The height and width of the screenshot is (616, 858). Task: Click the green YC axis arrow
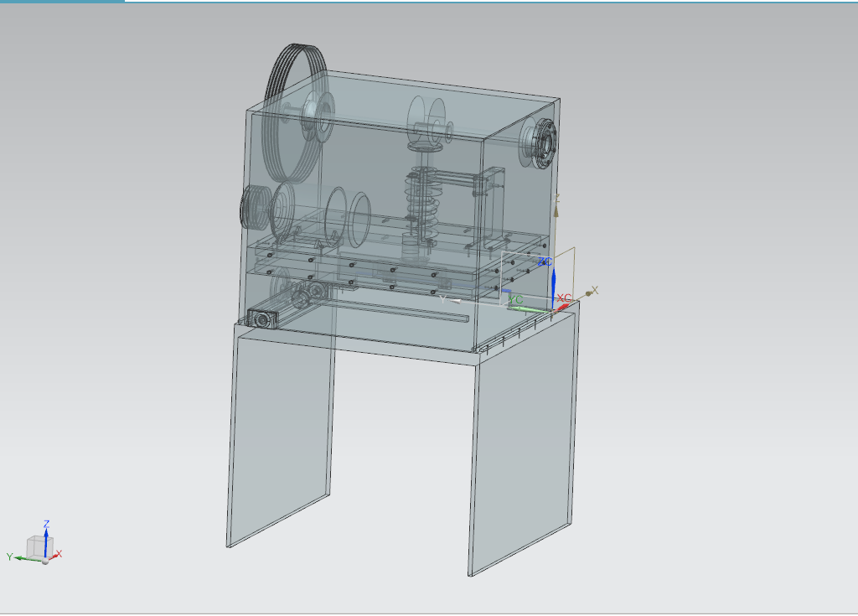[528, 309]
